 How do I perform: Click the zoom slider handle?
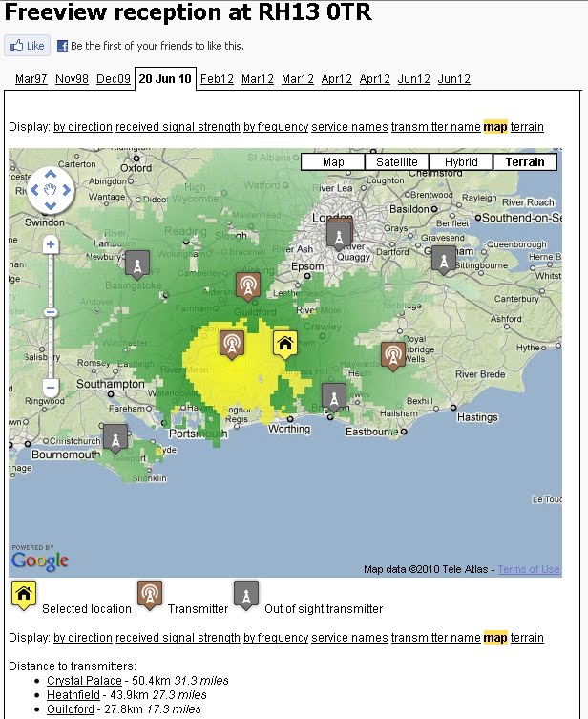(x=51, y=313)
